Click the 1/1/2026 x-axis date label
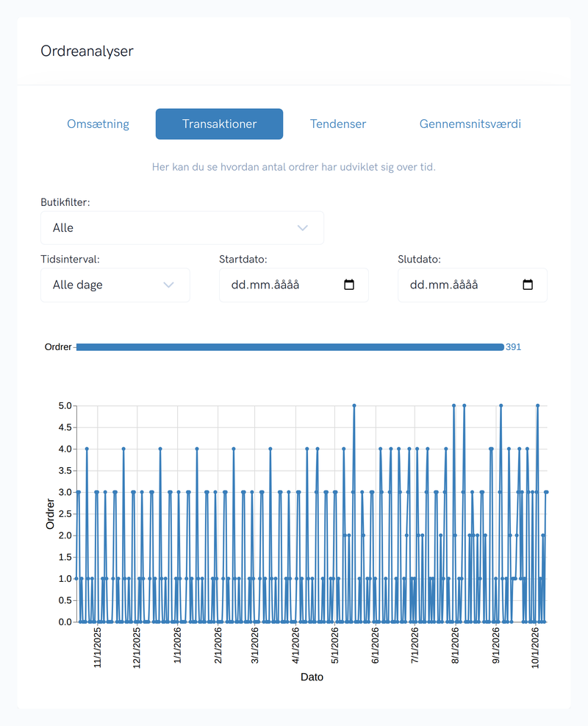This screenshot has width=588, height=726. (178, 645)
